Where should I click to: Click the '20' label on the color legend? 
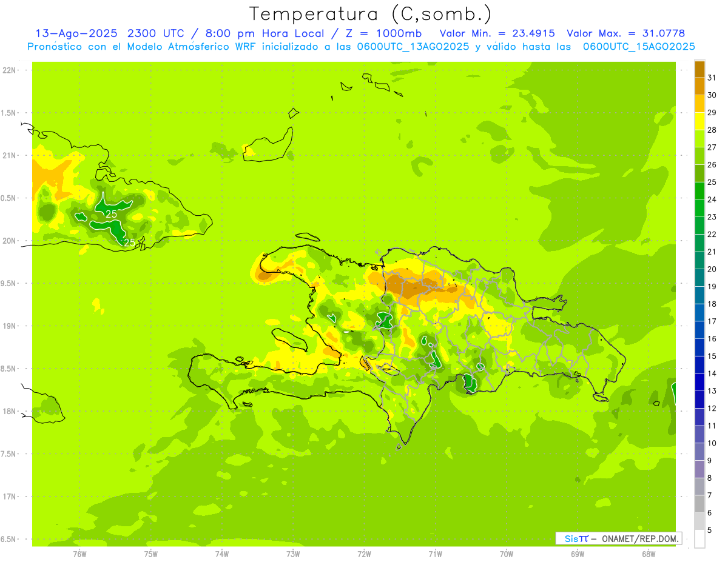pyautogui.click(x=712, y=269)
